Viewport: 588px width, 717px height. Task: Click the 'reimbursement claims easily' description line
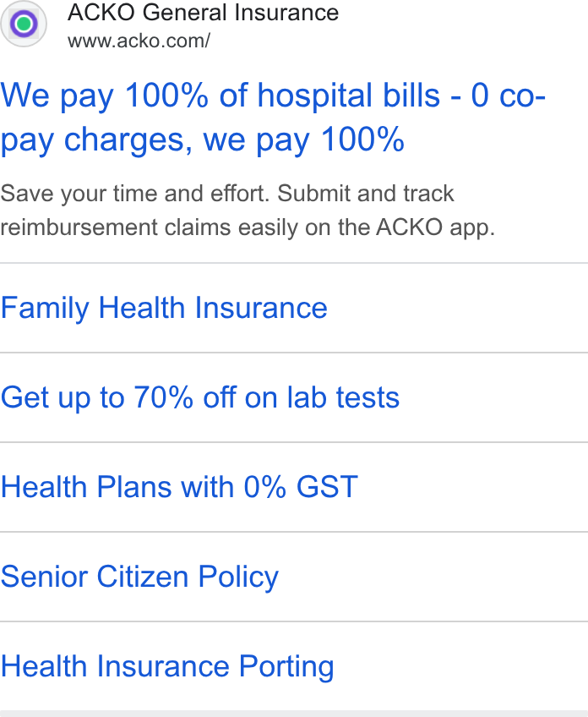248,227
